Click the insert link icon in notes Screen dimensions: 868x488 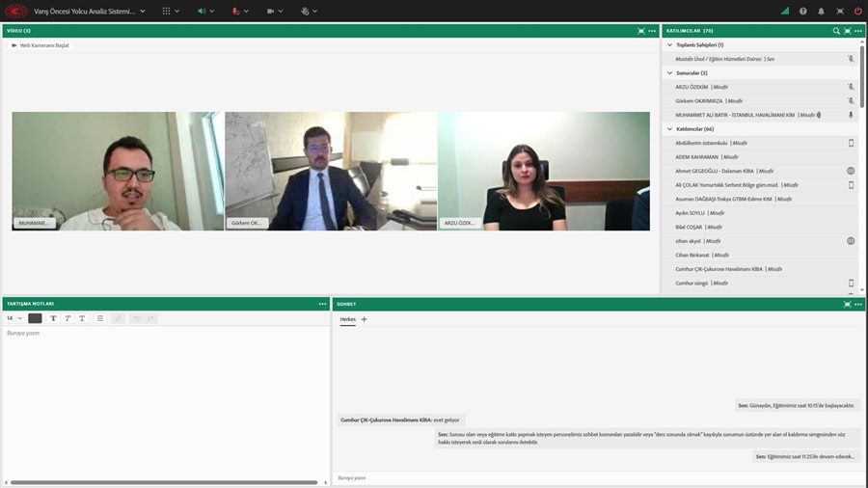tap(118, 318)
